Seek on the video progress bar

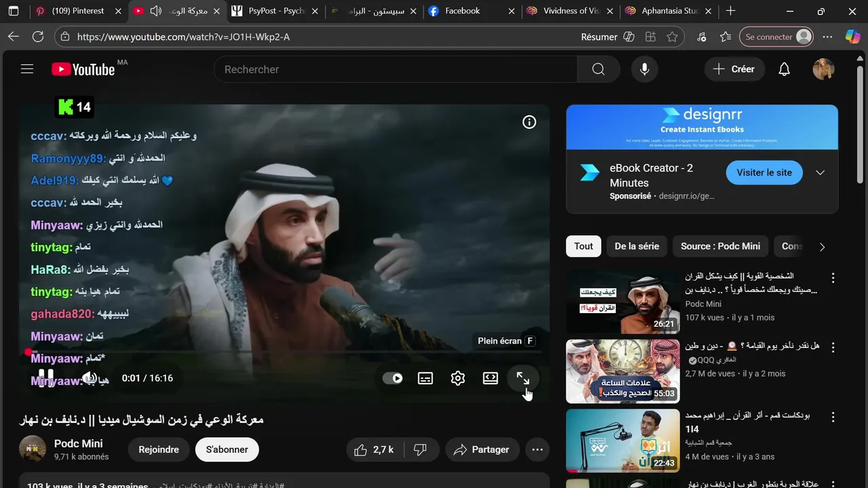[284, 352]
